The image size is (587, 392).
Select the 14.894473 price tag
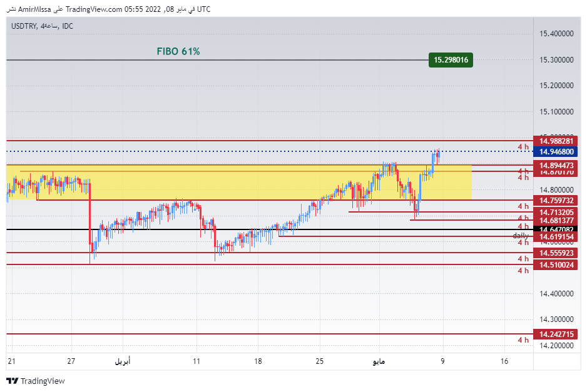(x=556, y=165)
